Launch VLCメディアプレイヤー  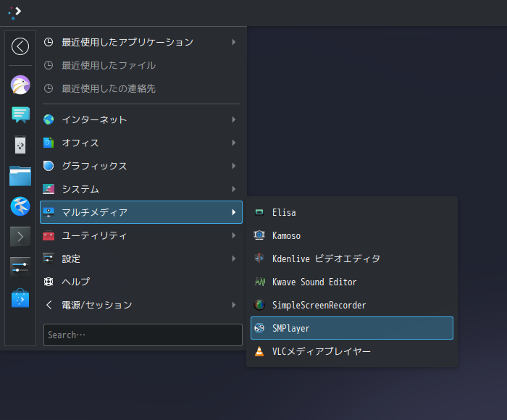352,351
